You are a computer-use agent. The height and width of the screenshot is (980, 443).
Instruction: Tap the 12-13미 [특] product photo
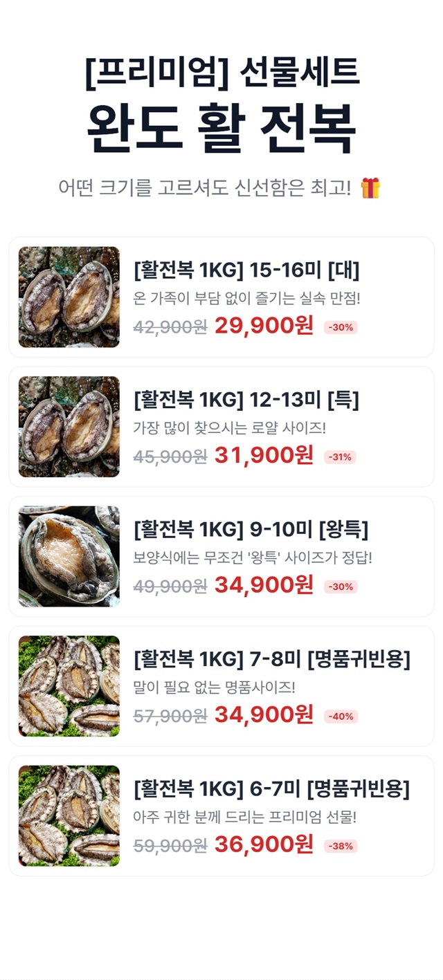(x=69, y=427)
